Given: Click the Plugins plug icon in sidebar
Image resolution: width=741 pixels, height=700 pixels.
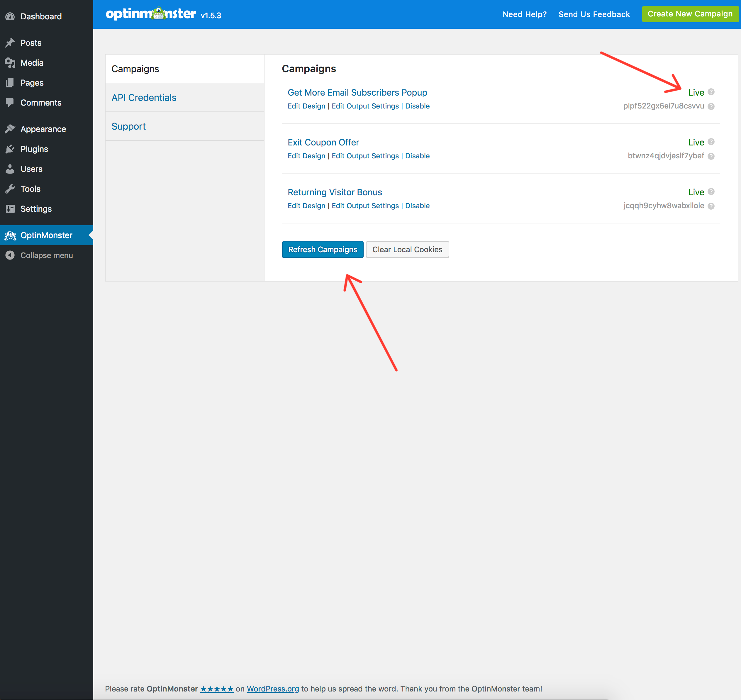Looking at the screenshot, I should (x=10, y=149).
